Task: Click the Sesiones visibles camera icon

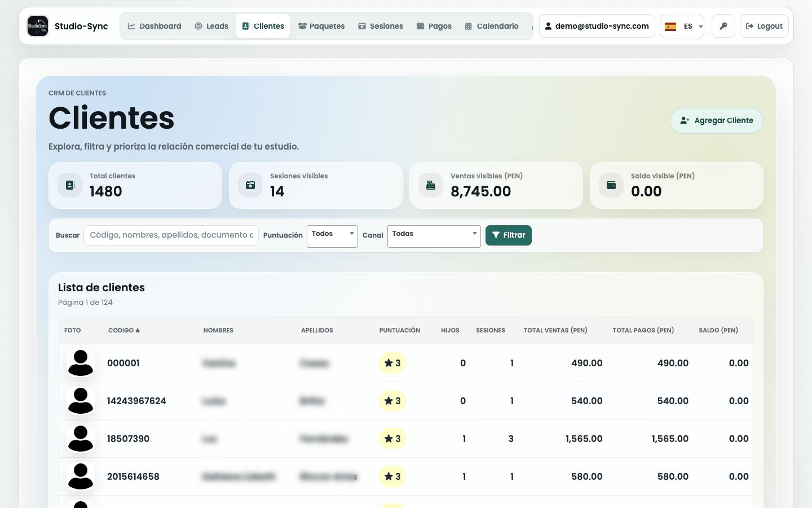Action: [250, 185]
